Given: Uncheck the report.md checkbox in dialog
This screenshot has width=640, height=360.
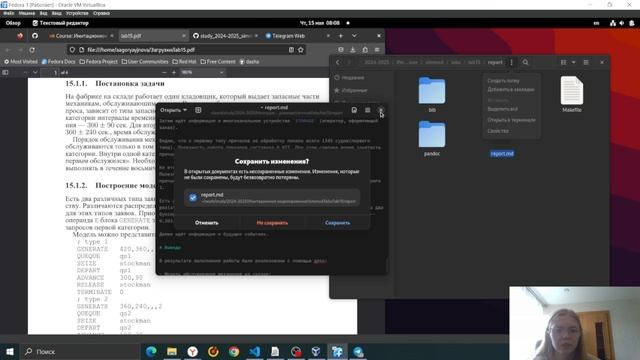Looking at the screenshot, I should click(x=193, y=198).
